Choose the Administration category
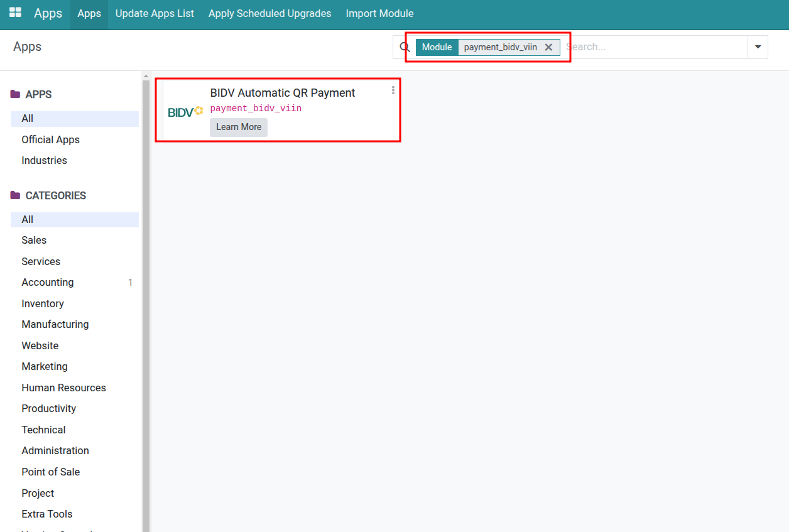 pos(75,450)
